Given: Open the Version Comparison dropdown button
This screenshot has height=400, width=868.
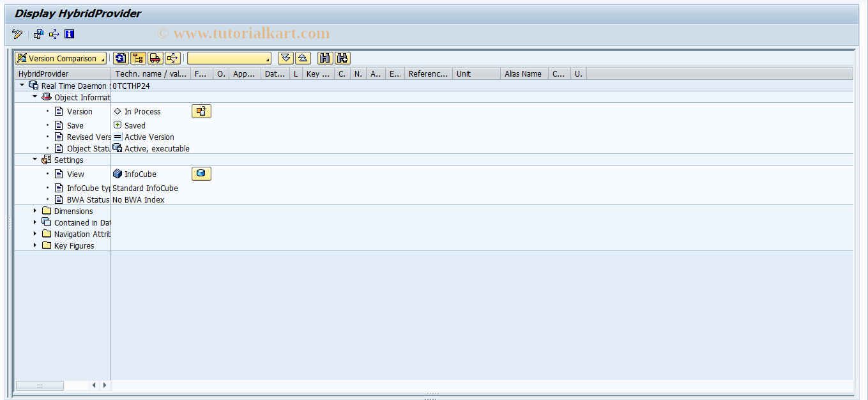Looking at the screenshot, I should tap(61, 58).
